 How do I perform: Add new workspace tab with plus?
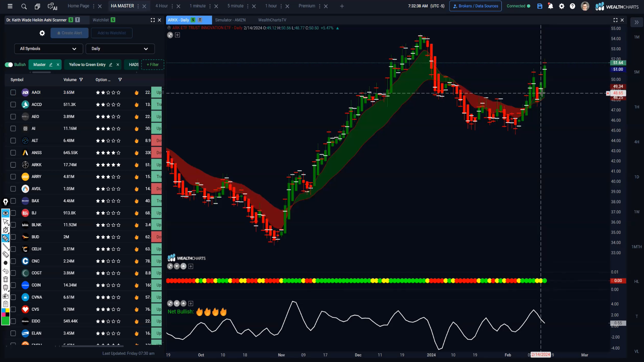point(342,6)
